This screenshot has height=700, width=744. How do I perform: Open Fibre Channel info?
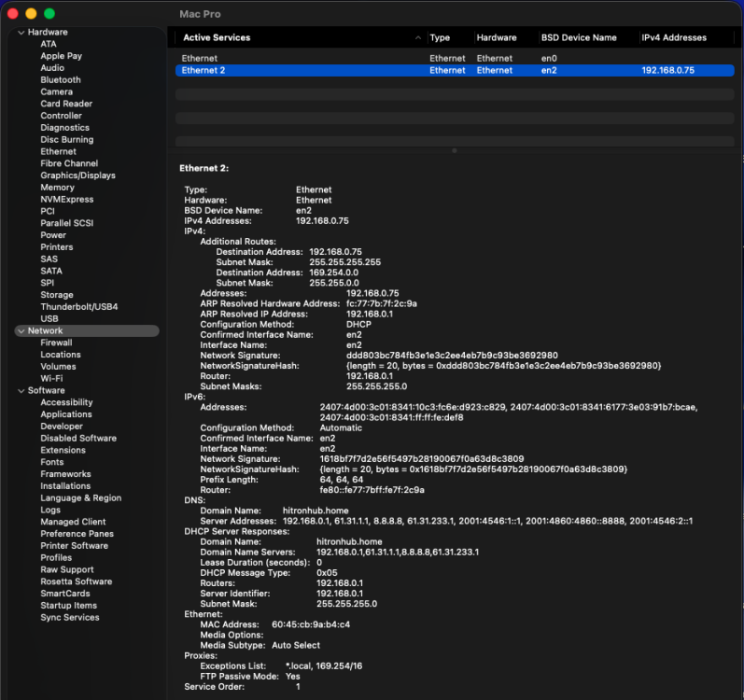tap(69, 163)
